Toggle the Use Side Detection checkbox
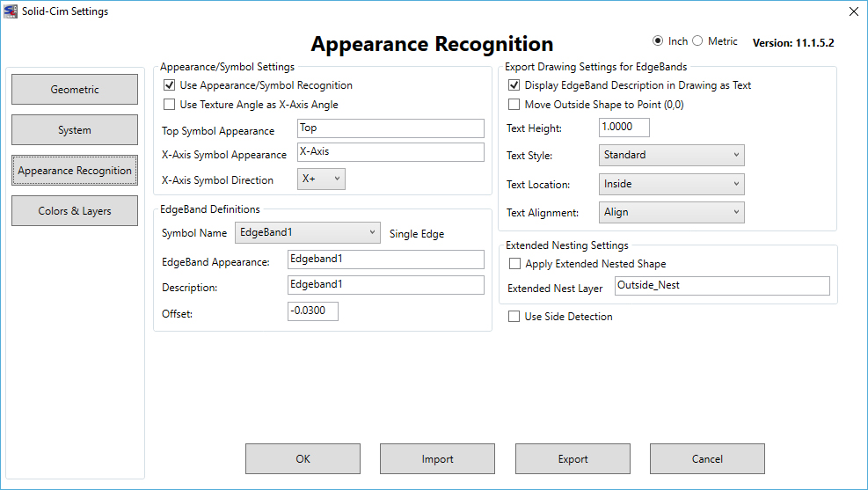Image resolution: width=868 pixels, height=490 pixels. (514, 317)
